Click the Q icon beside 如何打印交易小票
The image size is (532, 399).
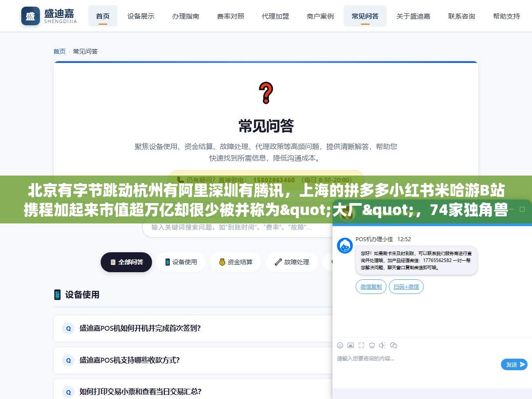click(68, 392)
